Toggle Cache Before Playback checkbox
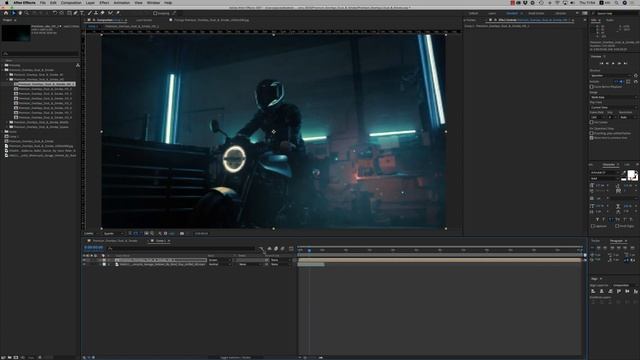 point(591,87)
